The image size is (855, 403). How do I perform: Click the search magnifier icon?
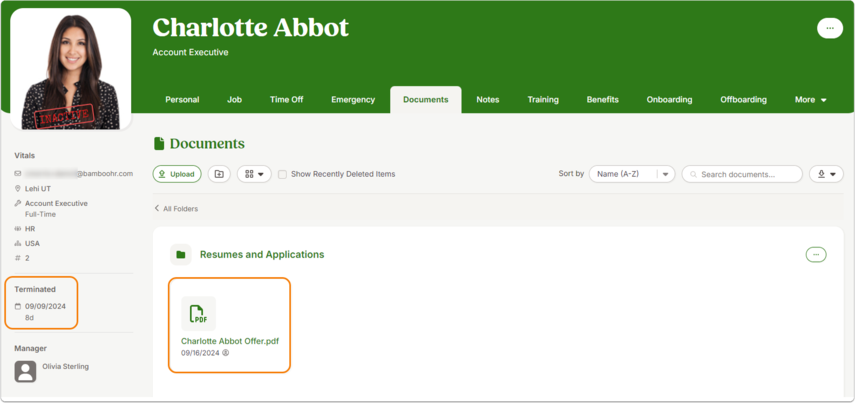point(694,175)
